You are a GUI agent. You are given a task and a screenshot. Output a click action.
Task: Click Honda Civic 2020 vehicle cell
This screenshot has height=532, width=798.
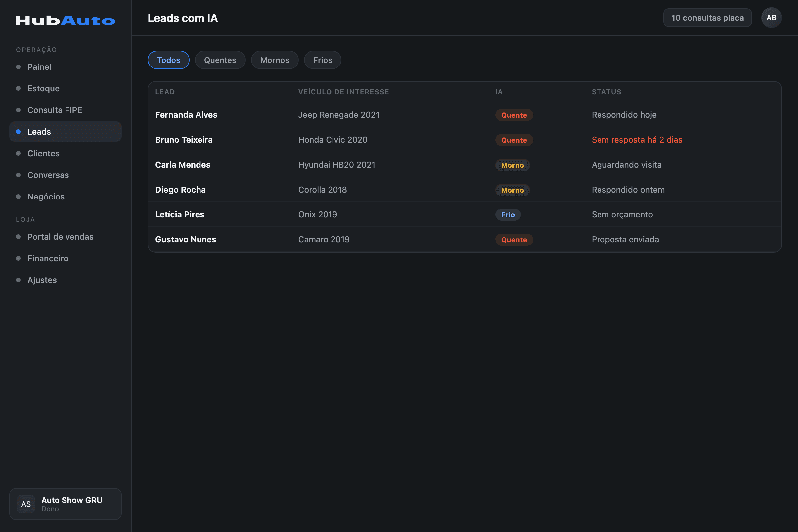pyautogui.click(x=333, y=140)
